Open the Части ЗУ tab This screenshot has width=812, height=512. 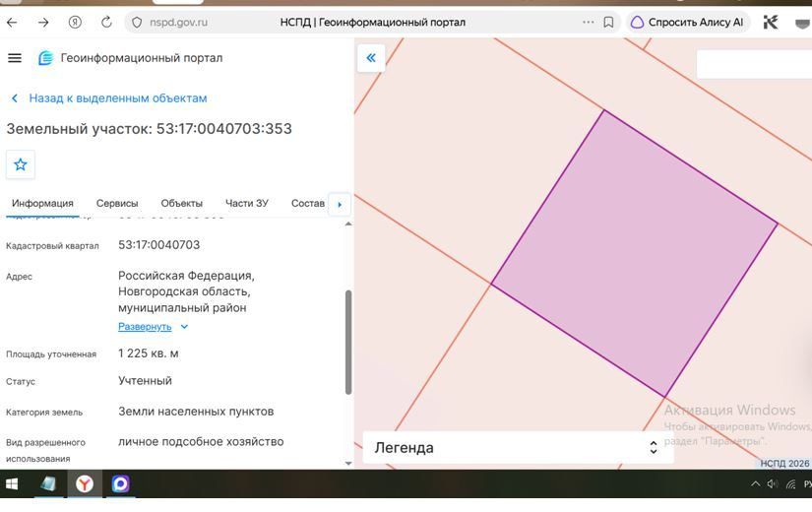246,203
